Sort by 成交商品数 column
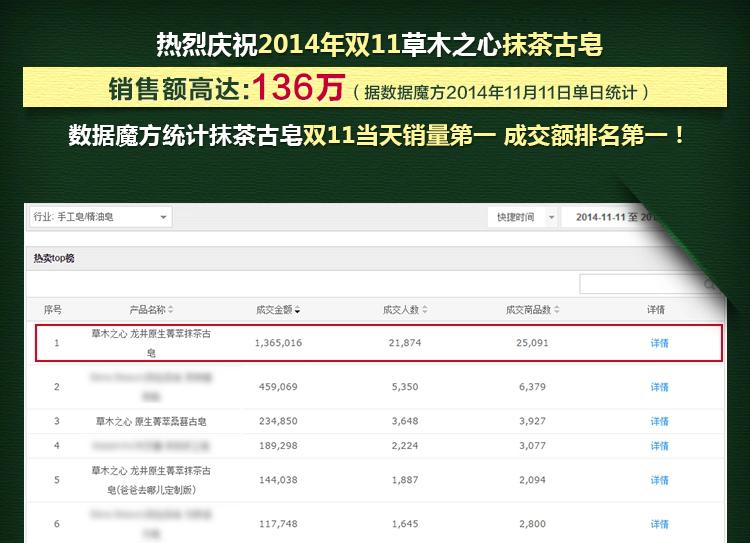This screenshot has width=750, height=543. coord(532,310)
